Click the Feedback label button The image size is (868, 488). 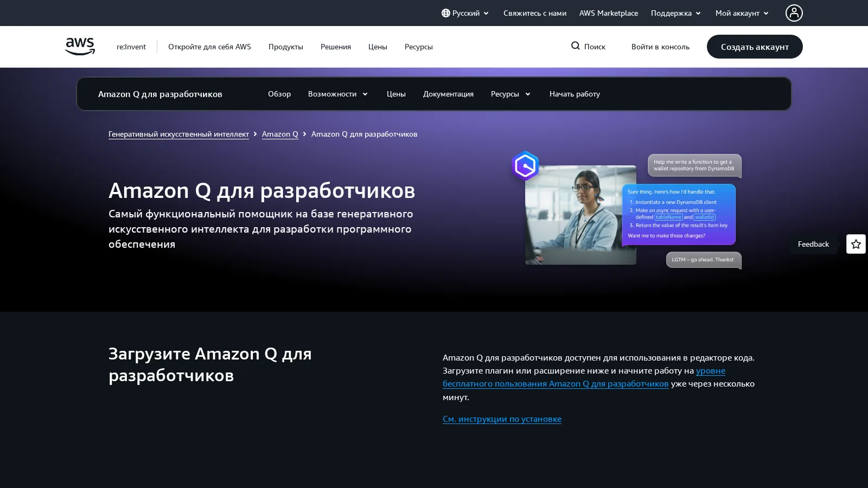(x=813, y=244)
